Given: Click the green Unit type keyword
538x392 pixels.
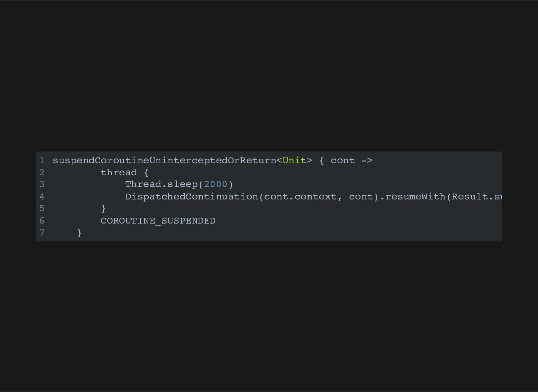Looking at the screenshot, I should [294, 161].
